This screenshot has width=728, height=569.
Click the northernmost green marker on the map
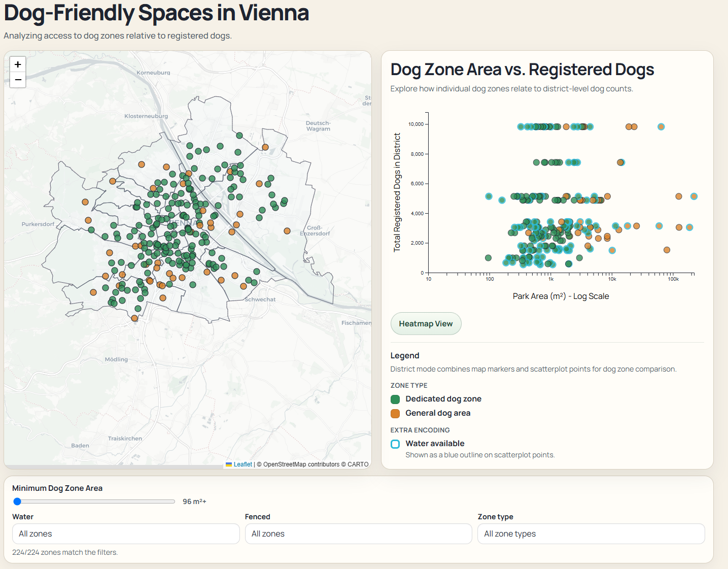click(239, 136)
